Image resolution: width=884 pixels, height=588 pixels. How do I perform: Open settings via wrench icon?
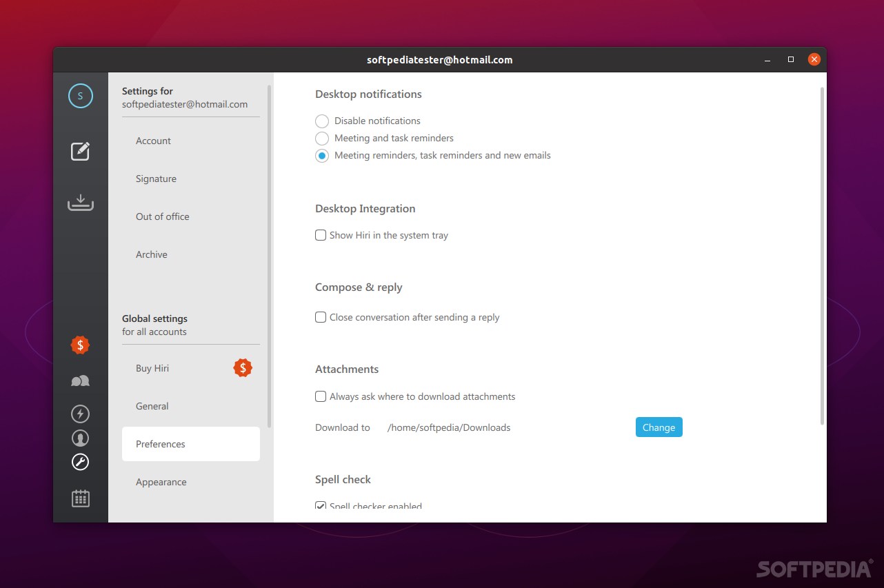[80, 462]
